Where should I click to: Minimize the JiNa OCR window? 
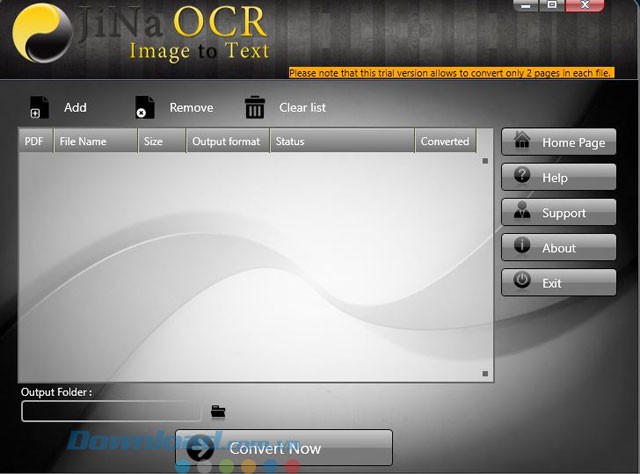click(x=526, y=5)
